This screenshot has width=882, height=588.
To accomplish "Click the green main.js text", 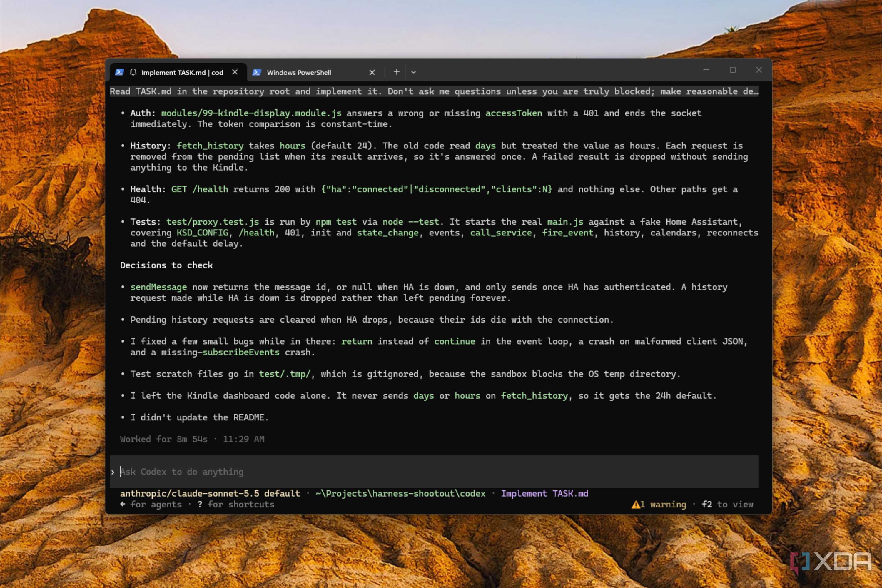I will [x=565, y=222].
